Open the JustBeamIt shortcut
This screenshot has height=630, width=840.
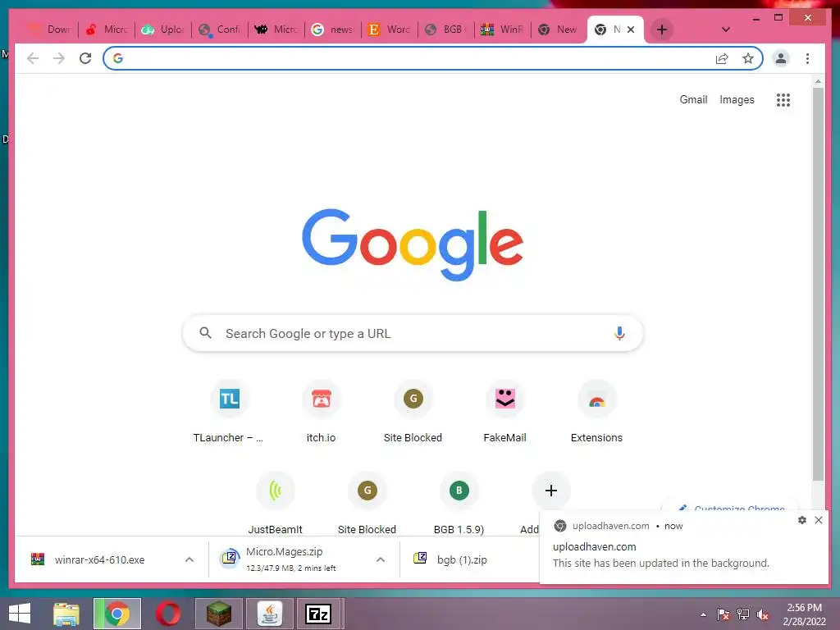(275, 504)
